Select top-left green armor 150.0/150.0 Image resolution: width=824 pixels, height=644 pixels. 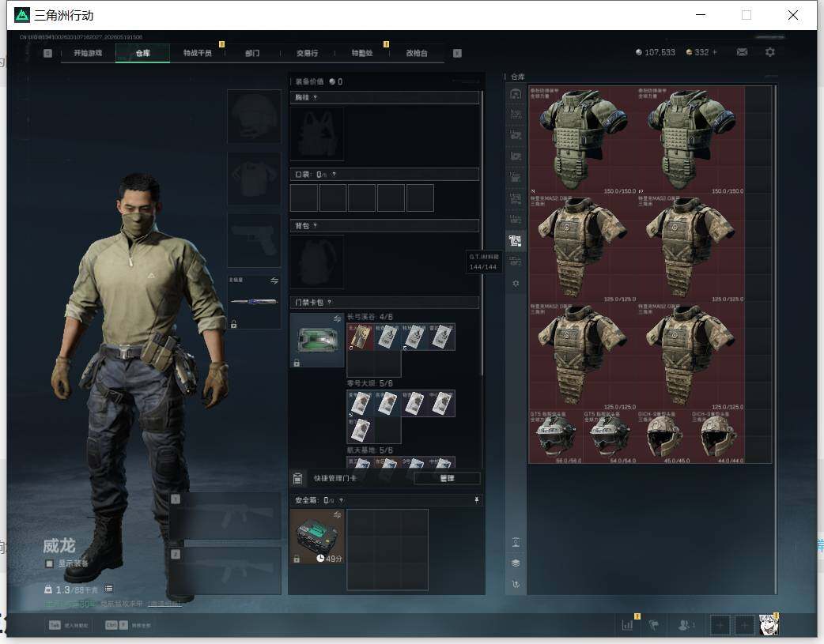[582, 140]
